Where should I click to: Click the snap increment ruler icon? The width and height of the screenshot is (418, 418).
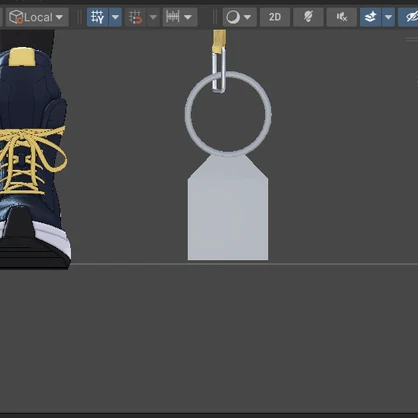[x=173, y=17]
